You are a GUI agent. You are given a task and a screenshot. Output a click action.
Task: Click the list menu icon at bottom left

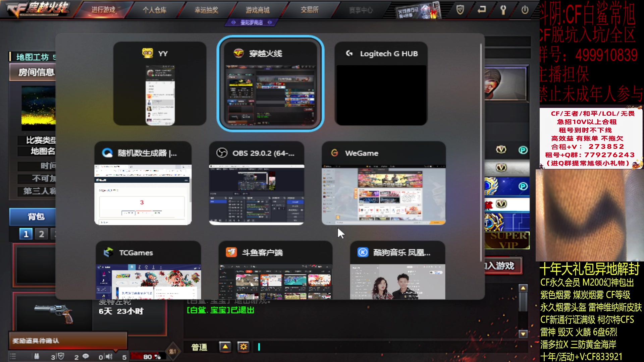(13, 356)
